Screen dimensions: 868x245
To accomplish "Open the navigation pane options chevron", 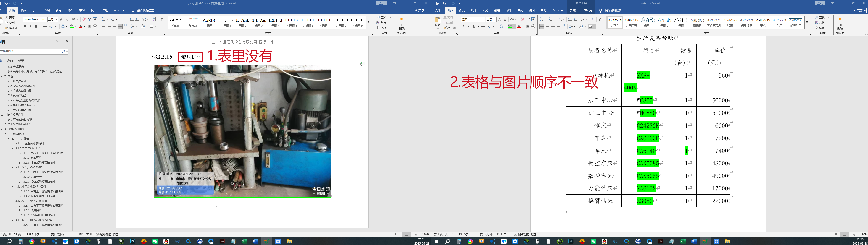I will pyautogui.click(x=58, y=41).
